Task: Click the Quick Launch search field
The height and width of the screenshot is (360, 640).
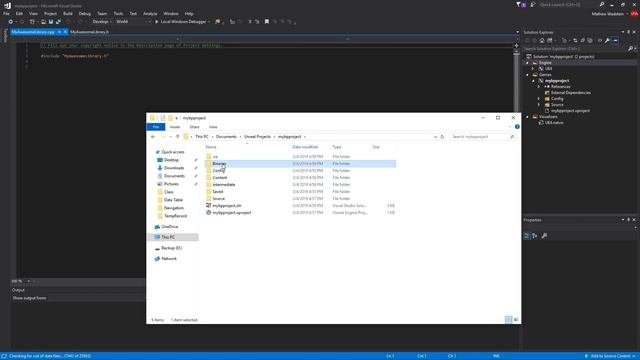Action: (x=568, y=4)
